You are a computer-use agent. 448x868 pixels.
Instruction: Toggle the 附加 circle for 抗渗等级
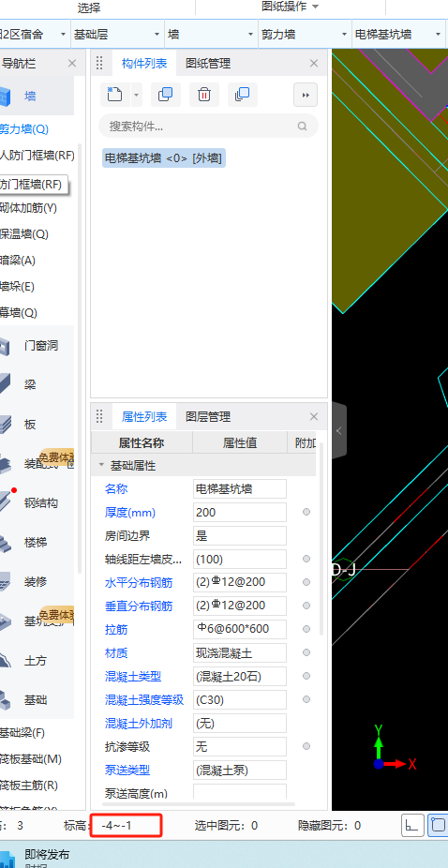tap(306, 747)
